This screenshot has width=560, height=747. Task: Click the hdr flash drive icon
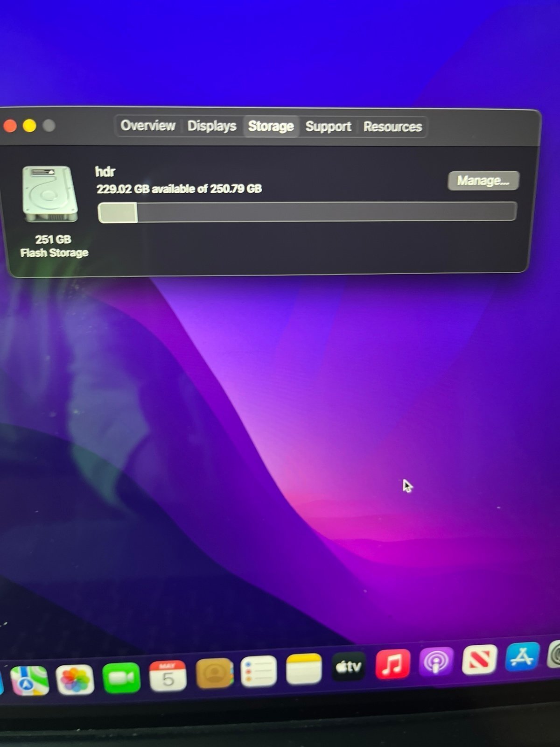tap(50, 194)
